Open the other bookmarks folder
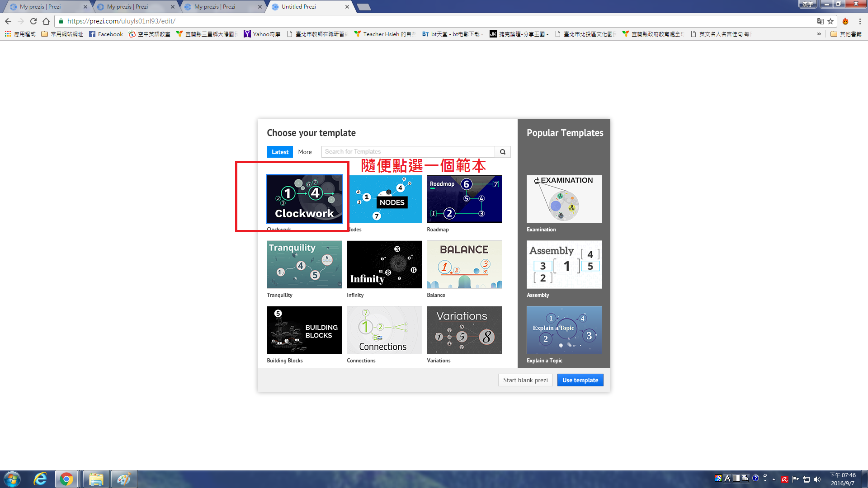Screen dimensions: 868x488 click(846, 34)
